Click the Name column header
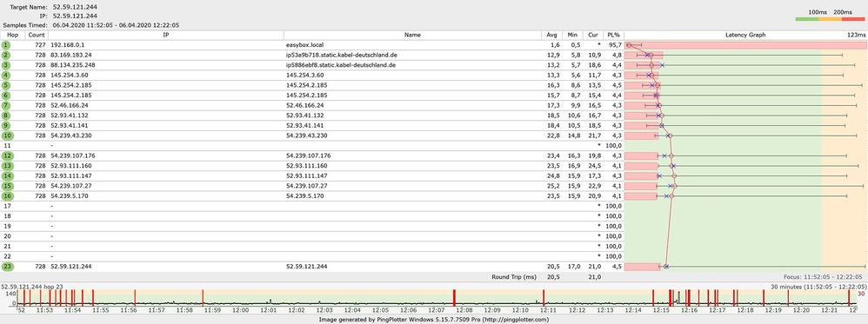868x324 pixels. tap(412, 35)
